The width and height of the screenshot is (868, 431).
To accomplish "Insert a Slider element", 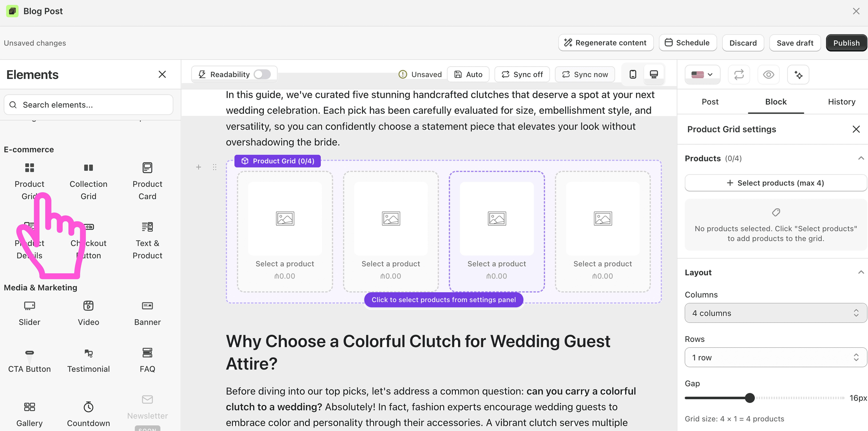I will (x=29, y=313).
